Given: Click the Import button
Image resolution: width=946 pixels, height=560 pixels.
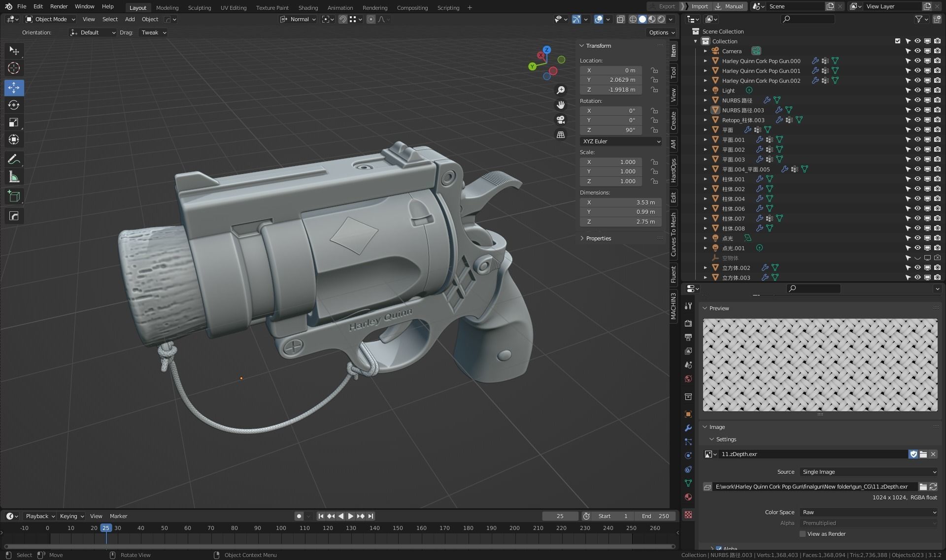Looking at the screenshot, I should [x=696, y=6].
